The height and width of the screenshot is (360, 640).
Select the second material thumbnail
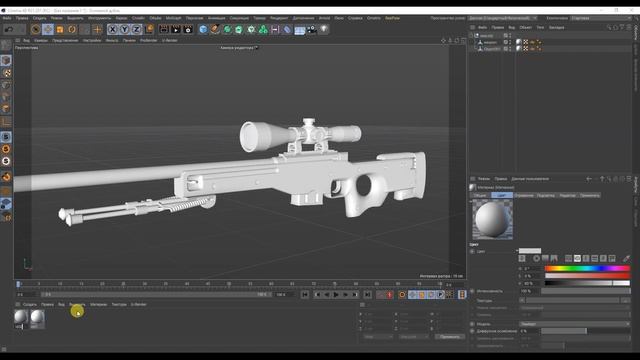(37, 318)
